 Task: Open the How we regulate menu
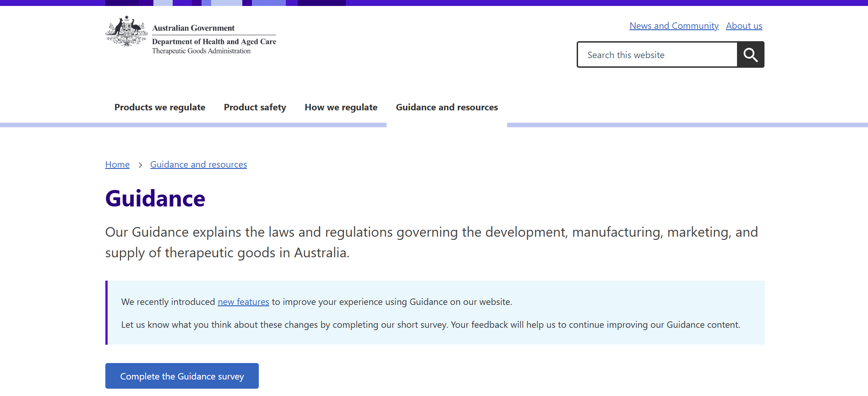click(x=341, y=108)
